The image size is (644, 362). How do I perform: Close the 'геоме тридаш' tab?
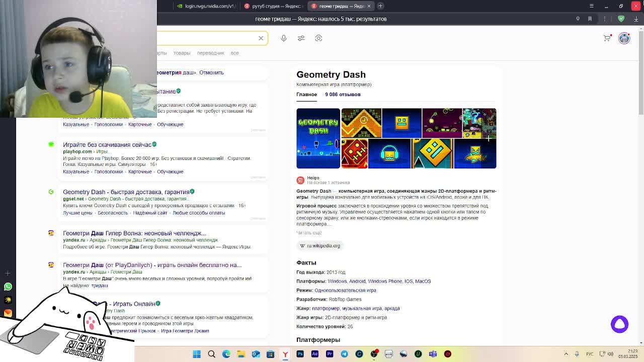coord(369,6)
